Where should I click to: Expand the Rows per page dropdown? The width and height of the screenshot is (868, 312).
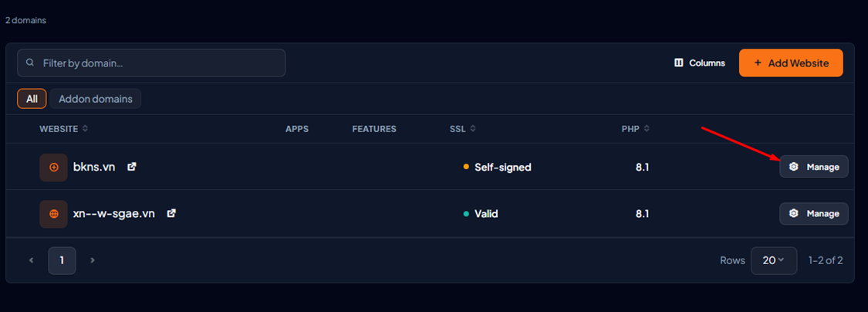click(773, 260)
